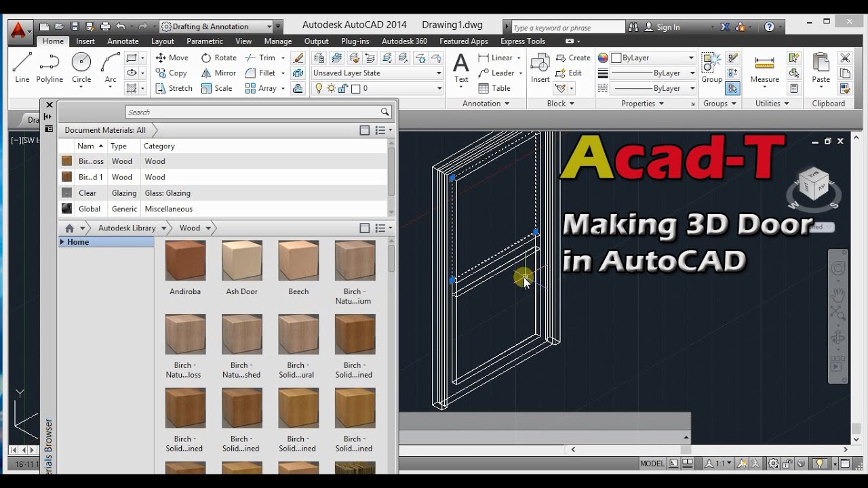Toggle Isolate Objects lightbulb in status bar
868x488 pixels.
coord(820,464)
